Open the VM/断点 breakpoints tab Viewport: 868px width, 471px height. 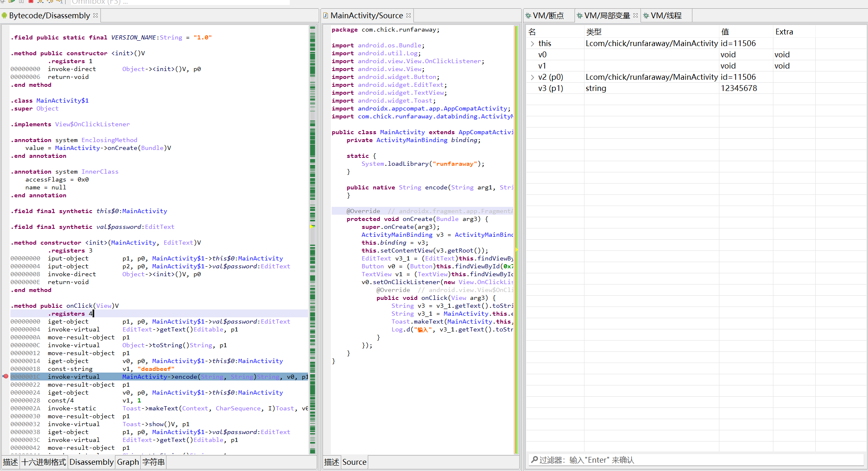pyautogui.click(x=548, y=16)
